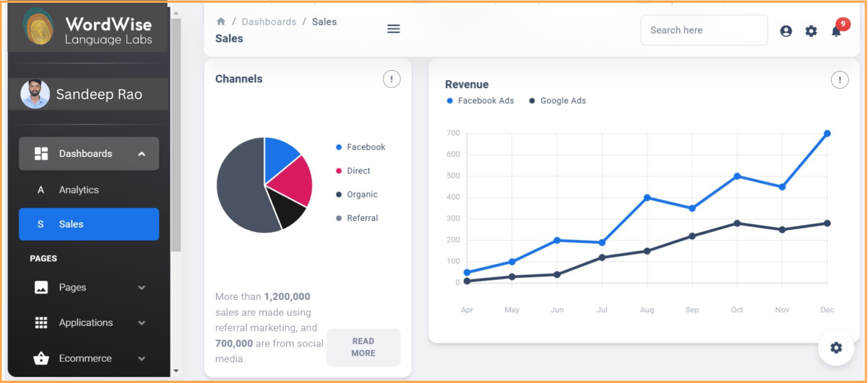Image resolution: width=868 pixels, height=383 pixels.
Task: Open the Analytics dashboard
Action: pos(79,190)
